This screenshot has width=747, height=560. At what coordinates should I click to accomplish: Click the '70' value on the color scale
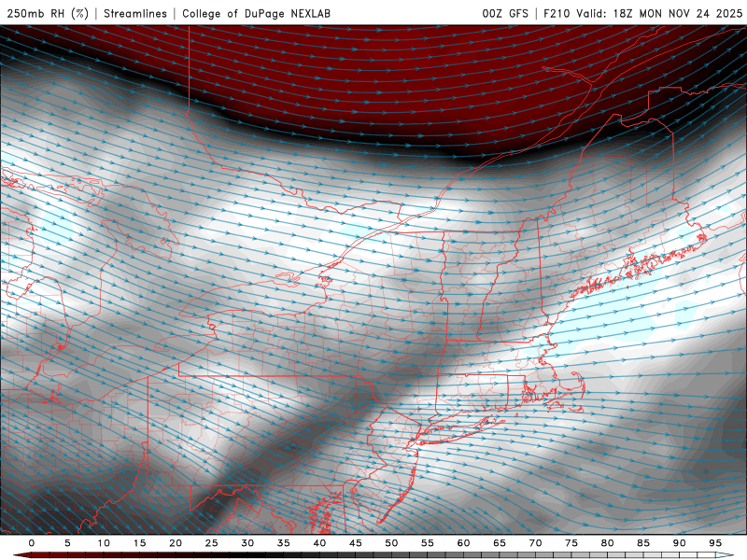point(535,543)
